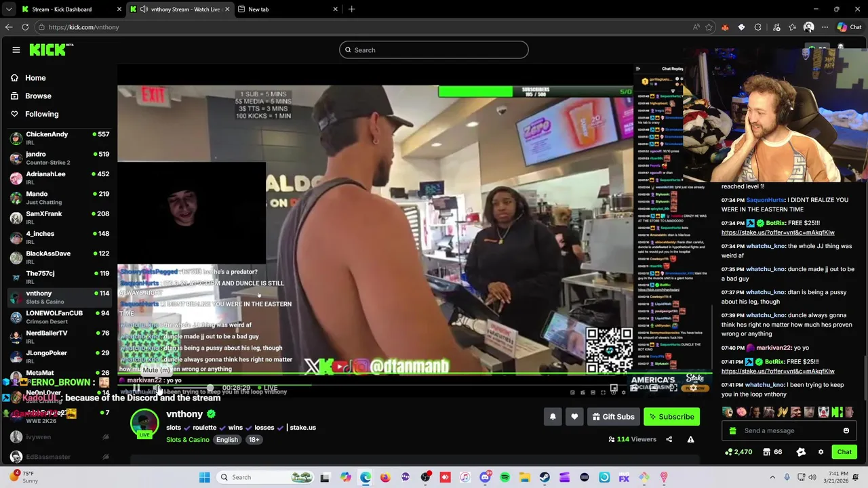The width and height of the screenshot is (868, 488).
Task: Open ChickenAndy's channel in followed list
Action: coord(60,138)
